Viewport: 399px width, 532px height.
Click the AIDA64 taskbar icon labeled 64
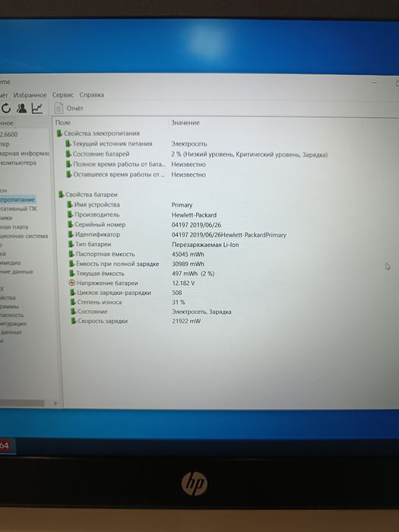click(6, 445)
